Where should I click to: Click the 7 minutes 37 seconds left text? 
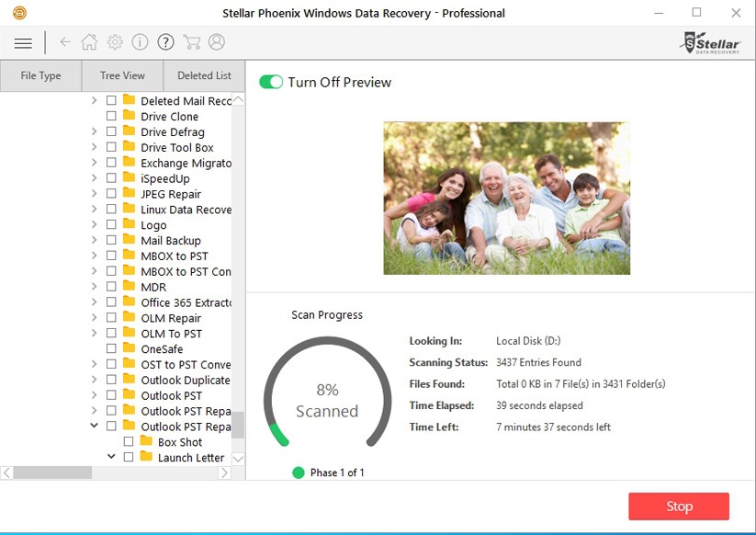[x=554, y=427]
